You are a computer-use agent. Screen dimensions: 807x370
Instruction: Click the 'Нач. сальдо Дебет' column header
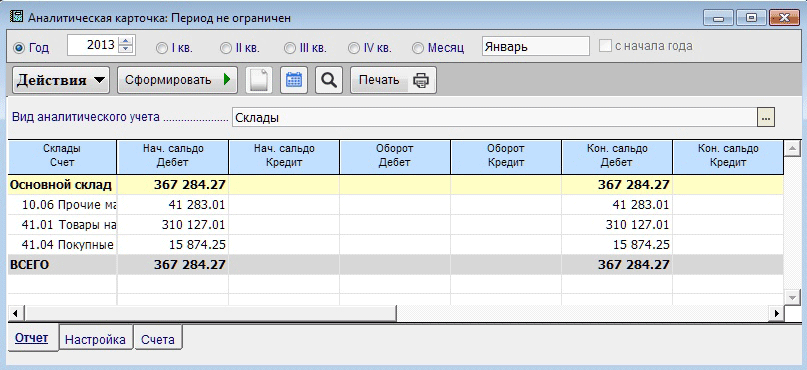pos(173,156)
